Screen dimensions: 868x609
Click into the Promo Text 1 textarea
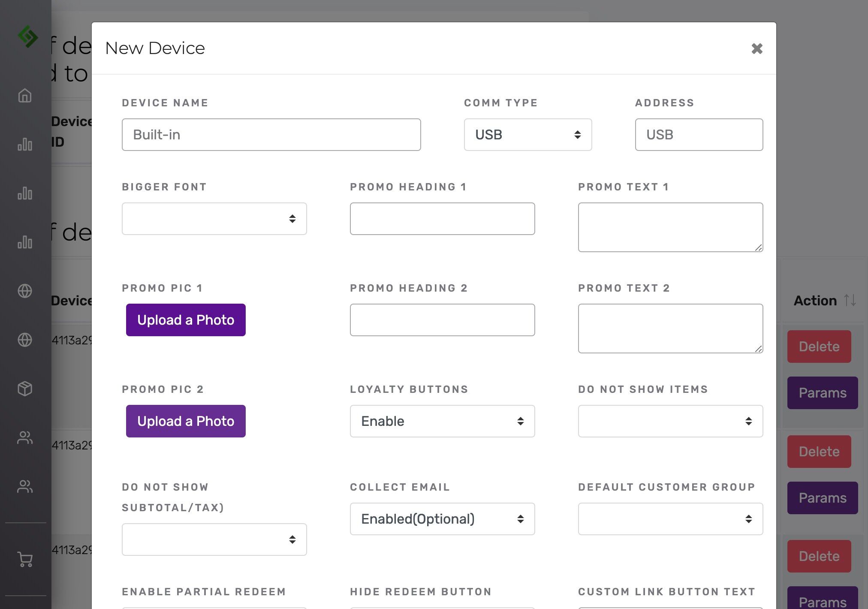pyautogui.click(x=671, y=227)
